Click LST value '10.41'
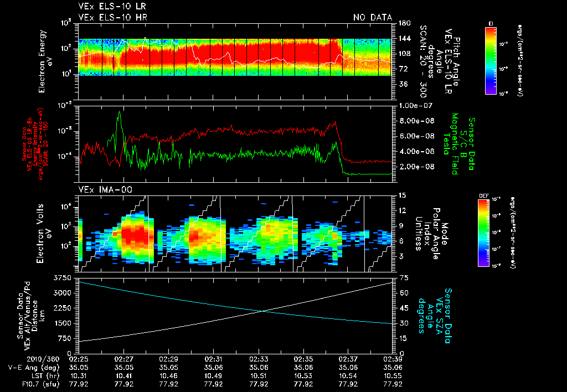This screenshot has height=392, width=567. 123,376
